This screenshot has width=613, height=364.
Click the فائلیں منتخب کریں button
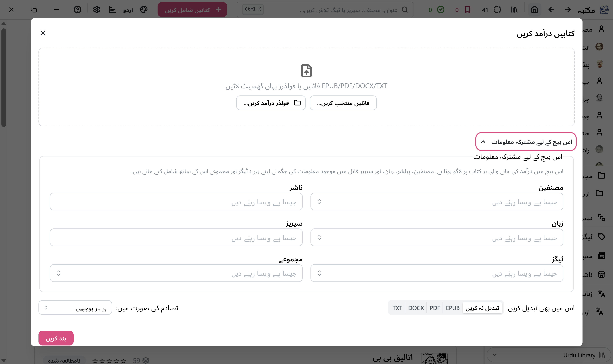[343, 103]
